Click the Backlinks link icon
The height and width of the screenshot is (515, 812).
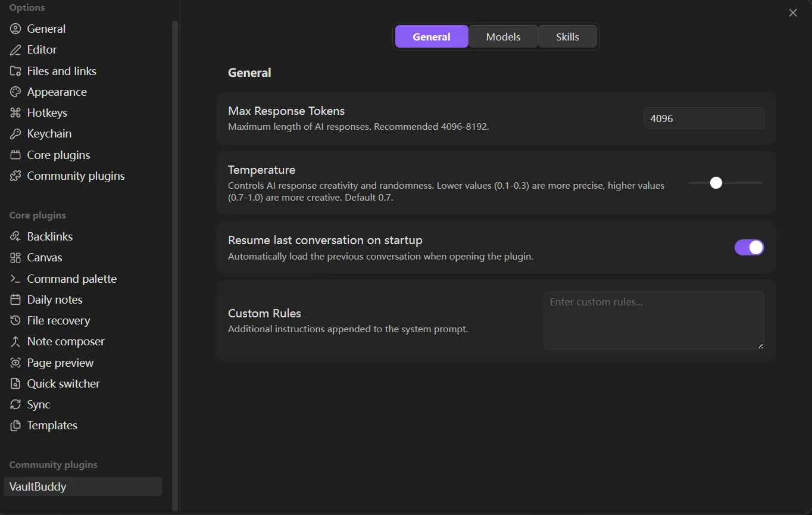click(15, 236)
